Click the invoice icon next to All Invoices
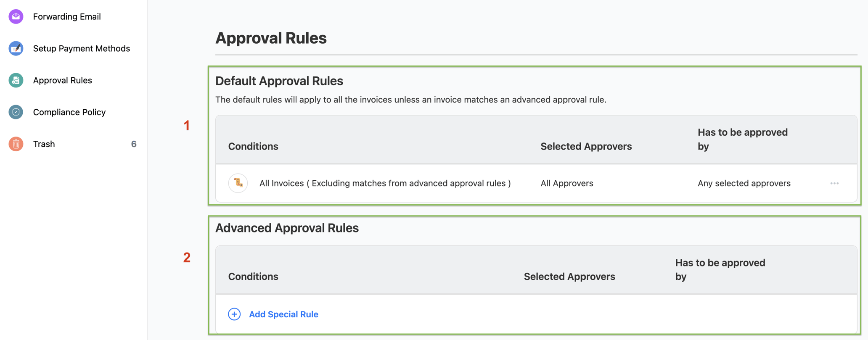 pyautogui.click(x=238, y=183)
